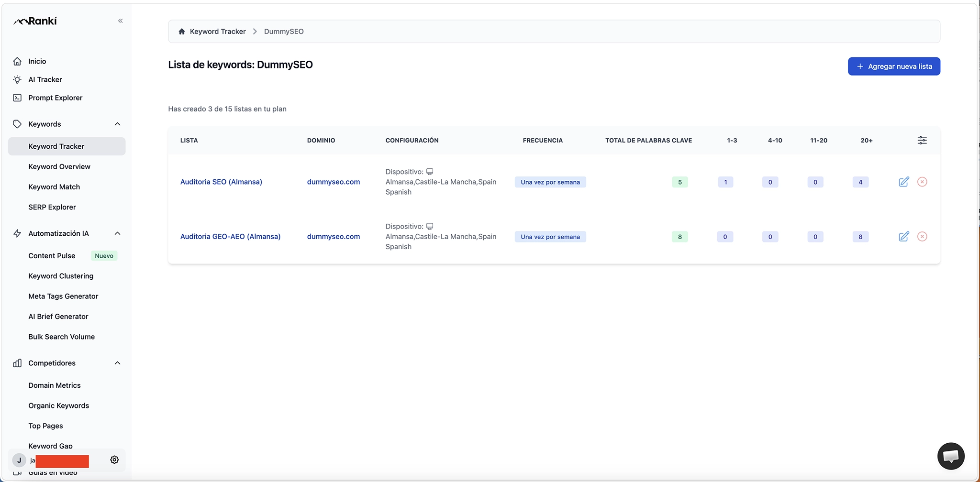Collapse the Keywords section chevron

click(x=117, y=124)
